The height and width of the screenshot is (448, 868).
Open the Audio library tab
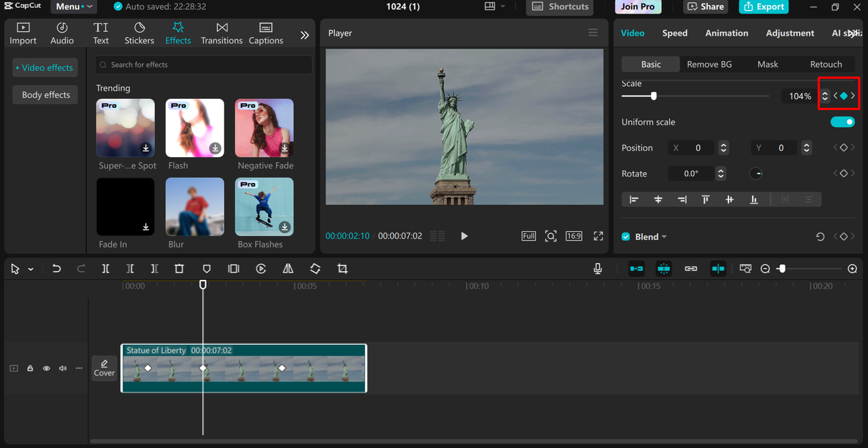pos(62,33)
